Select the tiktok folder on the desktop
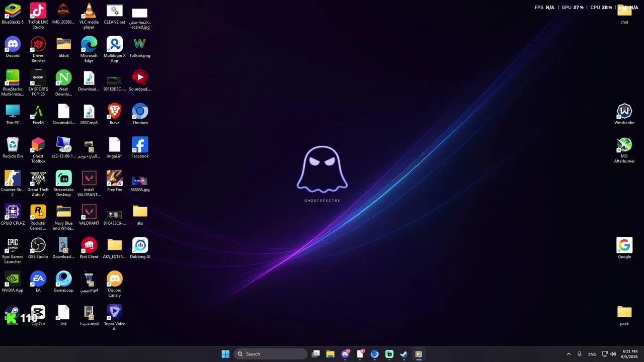 pos(63,47)
